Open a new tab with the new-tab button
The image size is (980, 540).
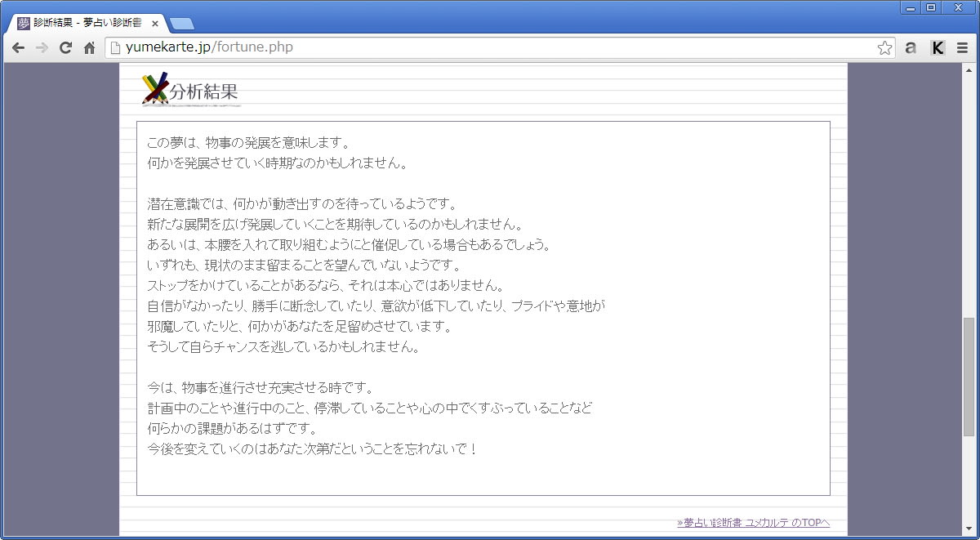(181, 24)
